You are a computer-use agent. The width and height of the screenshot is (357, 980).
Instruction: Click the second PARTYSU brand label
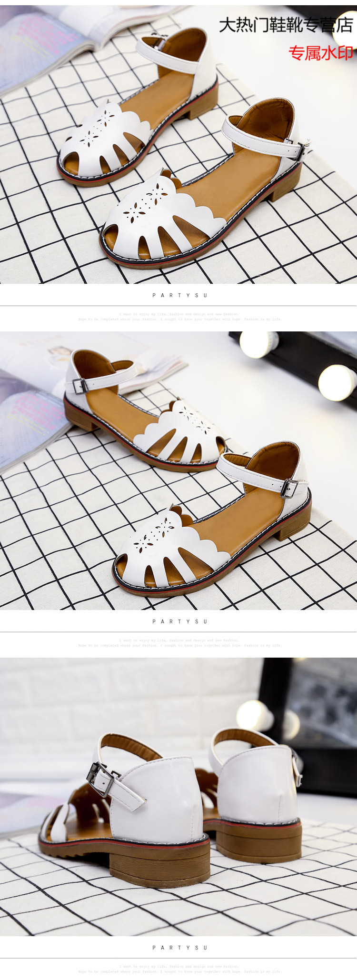click(179, 621)
